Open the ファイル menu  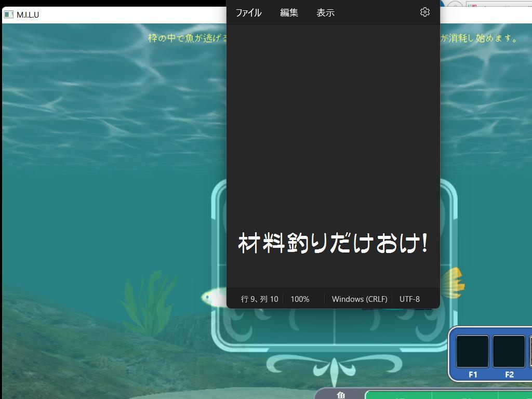248,12
